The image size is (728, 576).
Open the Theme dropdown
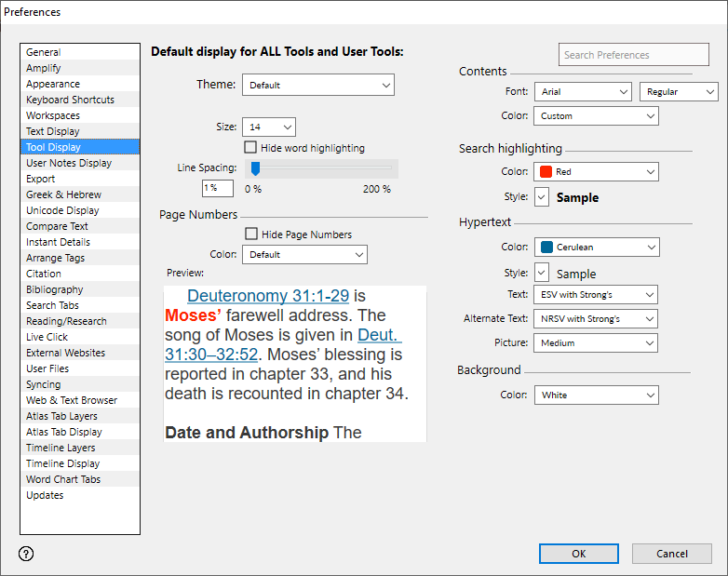[x=318, y=86]
